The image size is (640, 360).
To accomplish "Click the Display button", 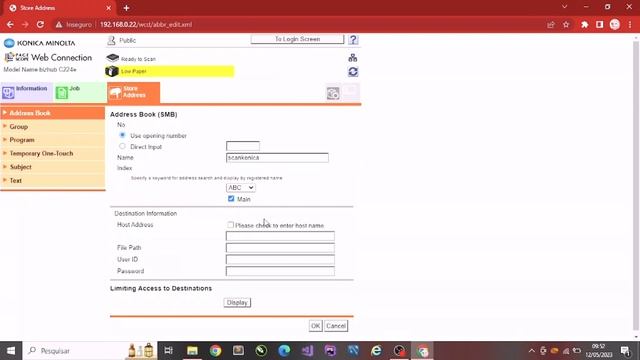I will pyautogui.click(x=237, y=302).
